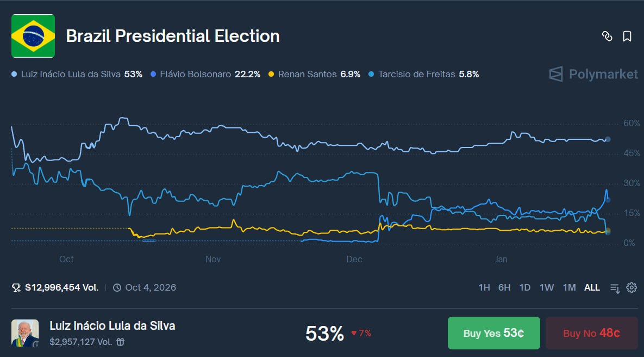
Task: Click the trophy volume icon
Action: pyautogui.click(x=16, y=287)
